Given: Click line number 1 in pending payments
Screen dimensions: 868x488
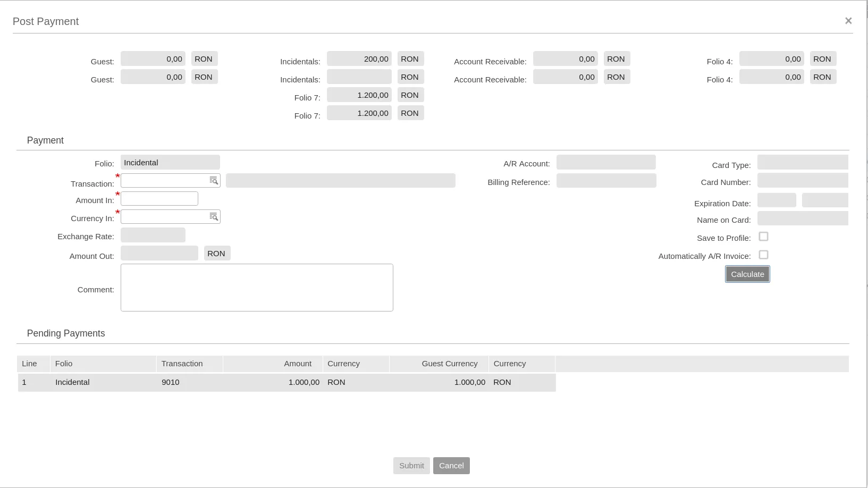Looking at the screenshot, I should click(34, 382).
